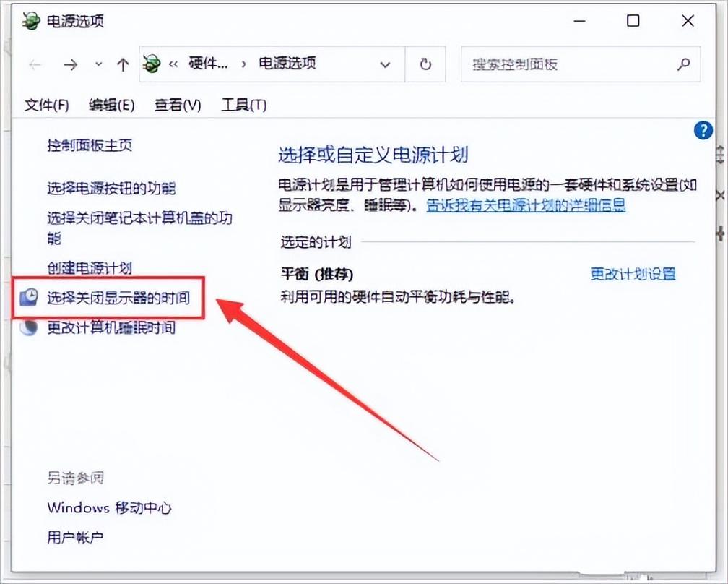Open the 编辑(E) menu

tap(111, 105)
